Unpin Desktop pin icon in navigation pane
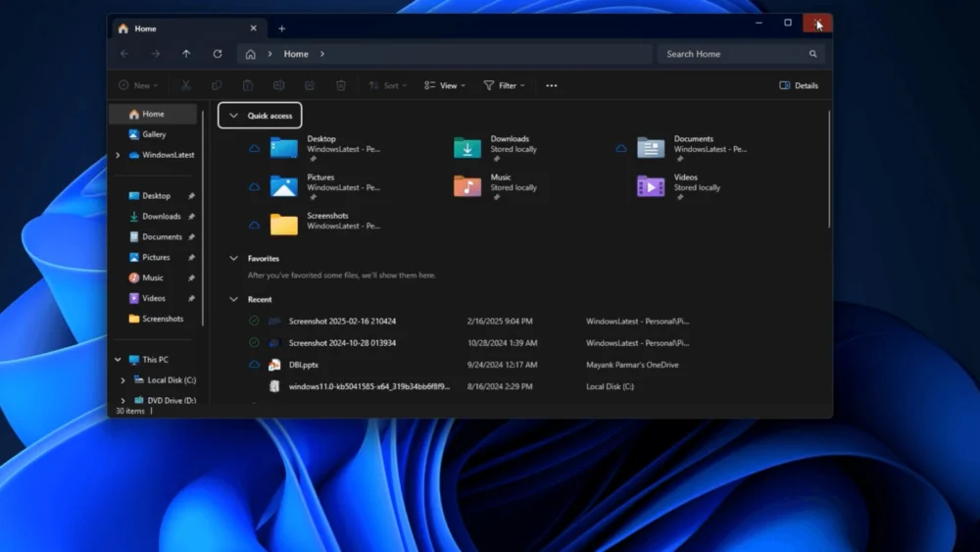 [x=191, y=196]
